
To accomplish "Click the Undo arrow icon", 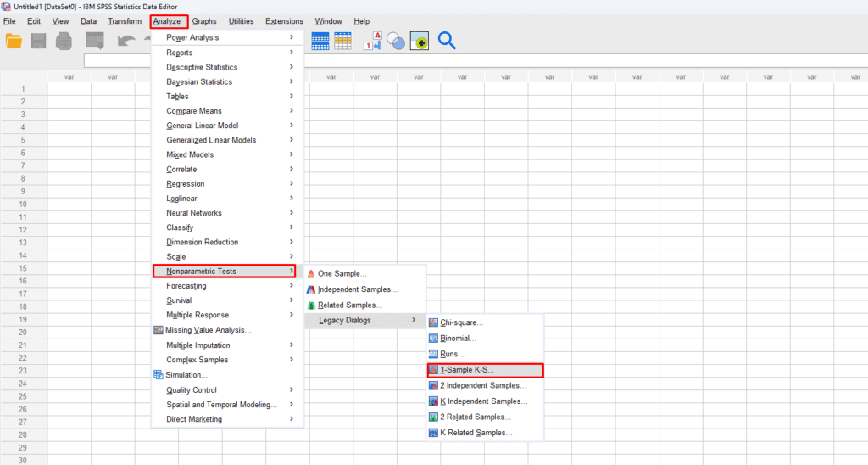I will (126, 41).
